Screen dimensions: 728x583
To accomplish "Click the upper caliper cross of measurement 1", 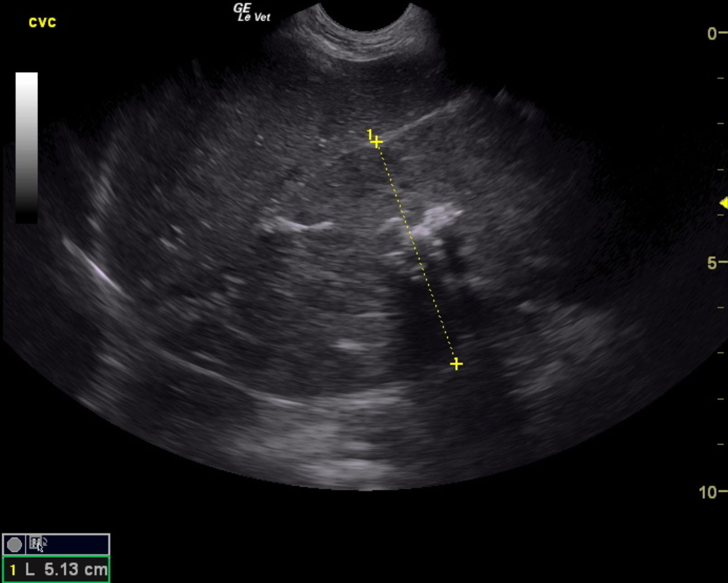I will click(377, 141).
